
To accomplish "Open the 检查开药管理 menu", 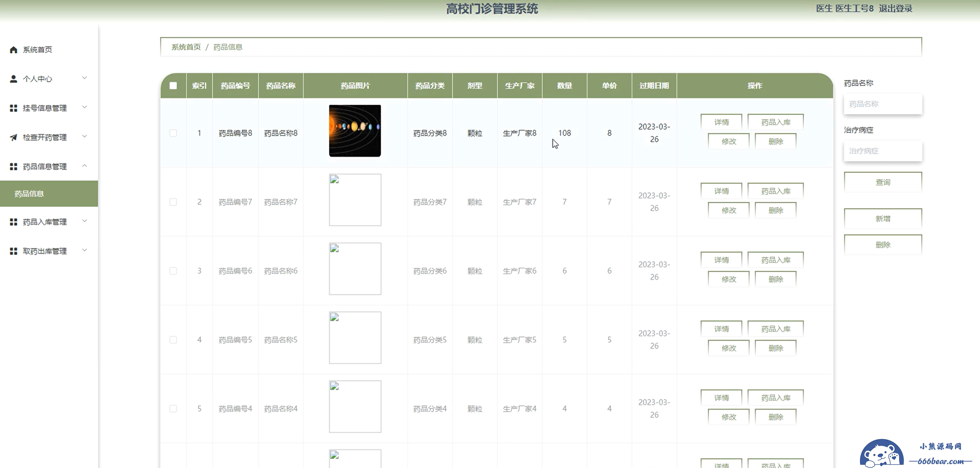I will 49,138.
